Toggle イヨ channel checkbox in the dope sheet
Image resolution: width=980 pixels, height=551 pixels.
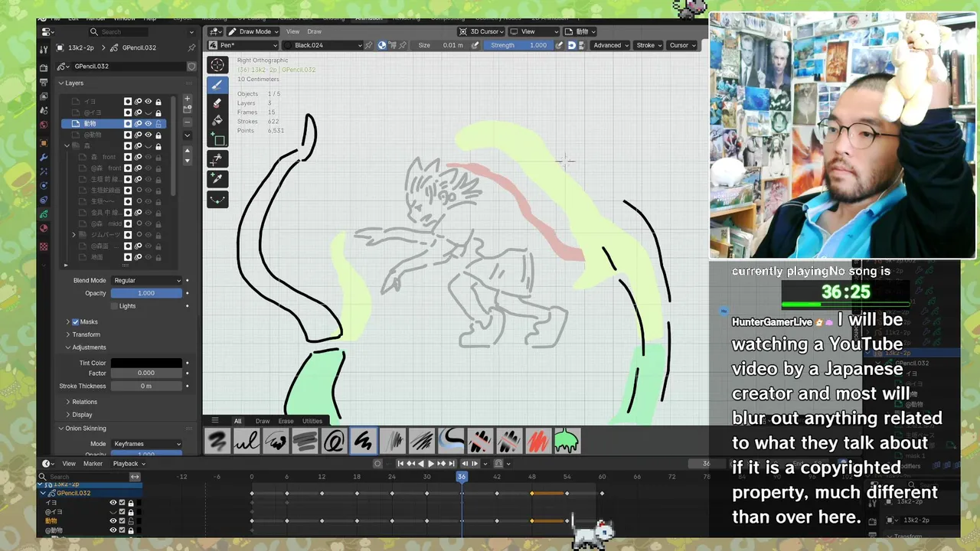click(x=122, y=503)
